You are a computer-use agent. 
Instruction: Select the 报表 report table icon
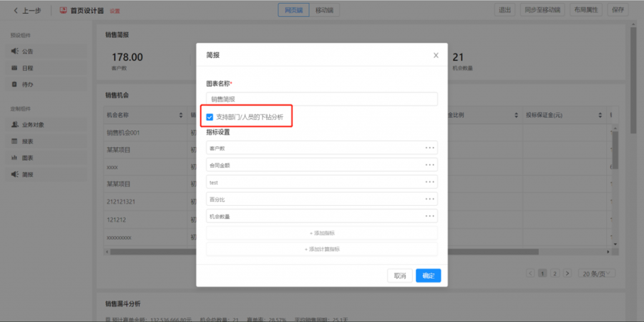[14, 142]
